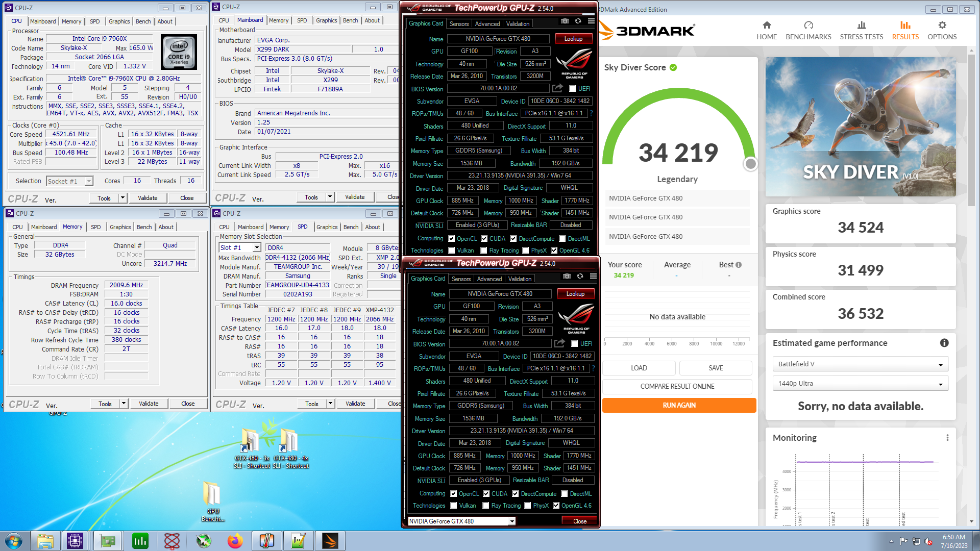Open Slot #1 memory slot dropdown
This screenshot has height=551, width=980.
(240, 248)
